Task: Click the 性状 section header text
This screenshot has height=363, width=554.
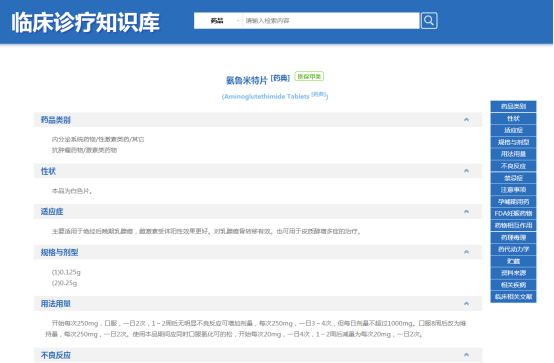Action: click(x=48, y=171)
